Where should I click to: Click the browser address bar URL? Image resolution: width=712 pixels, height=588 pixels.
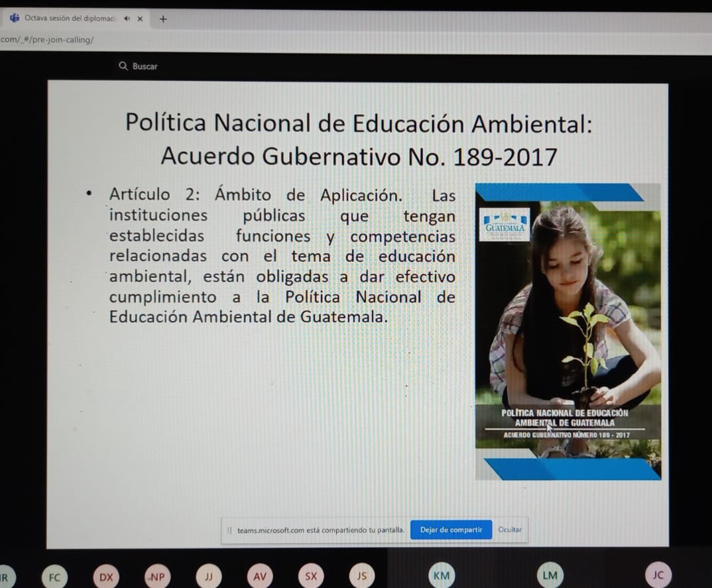pyautogui.click(x=46, y=40)
